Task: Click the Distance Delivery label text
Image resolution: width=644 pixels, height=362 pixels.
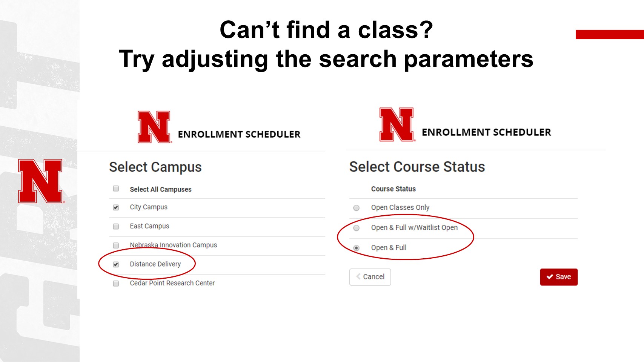Action: click(155, 264)
